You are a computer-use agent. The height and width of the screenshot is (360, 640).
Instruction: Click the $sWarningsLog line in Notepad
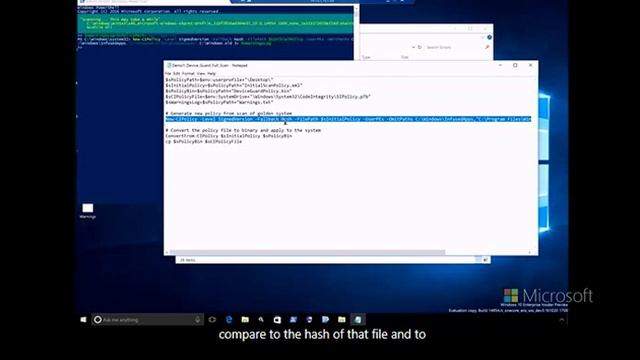click(219, 102)
